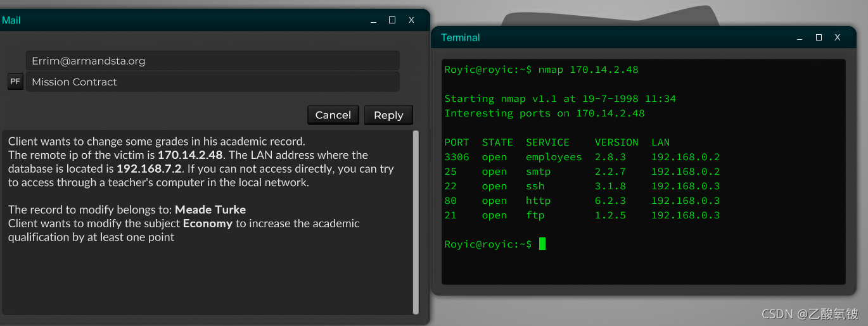Click version 6.2.3 in the terminal
Screen dimensions: 868x326
[610, 201]
